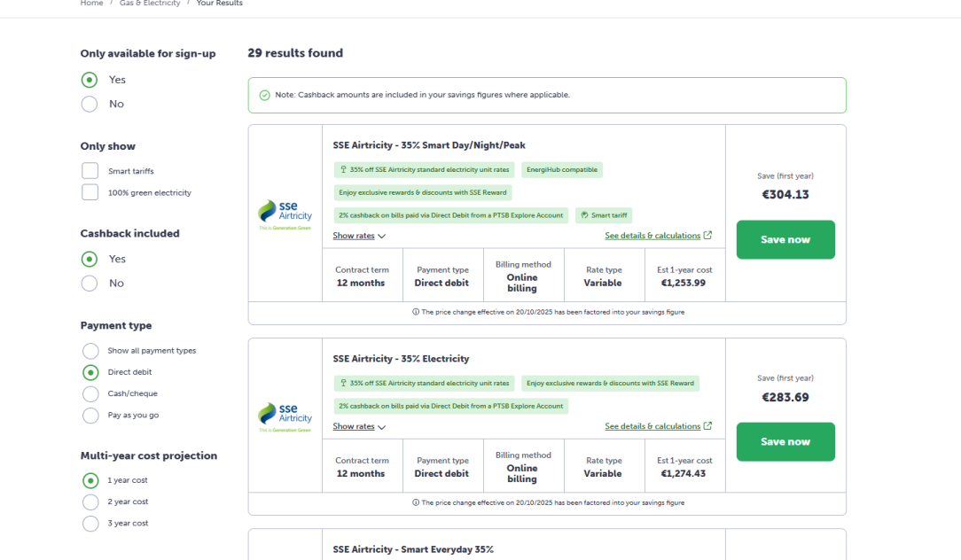Select Pay as you go payment type
Image resolution: width=961 pixels, height=560 pixels.
coord(90,415)
